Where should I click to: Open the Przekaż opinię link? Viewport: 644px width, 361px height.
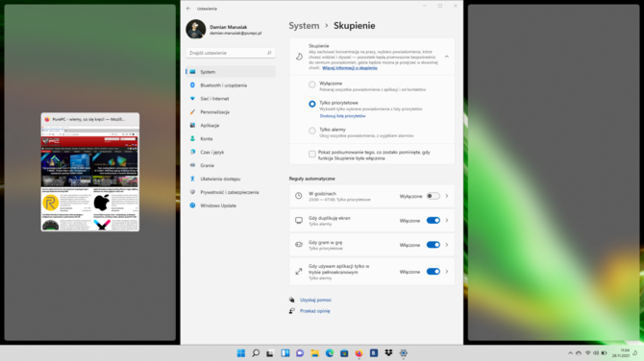(x=314, y=311)
